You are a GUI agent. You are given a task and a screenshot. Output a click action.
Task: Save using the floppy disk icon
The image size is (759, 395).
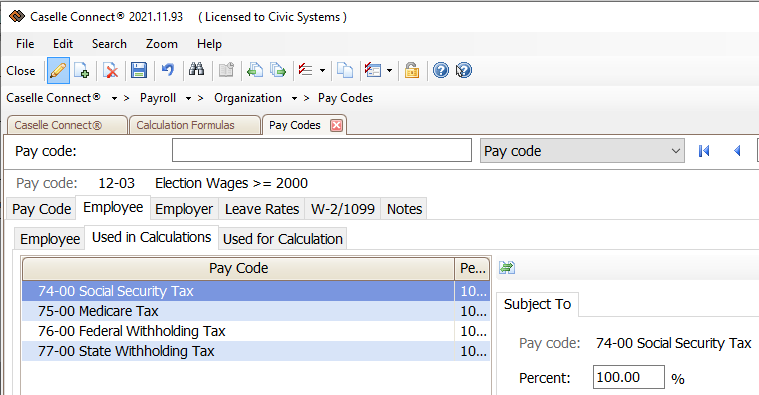tap(139, 71)
